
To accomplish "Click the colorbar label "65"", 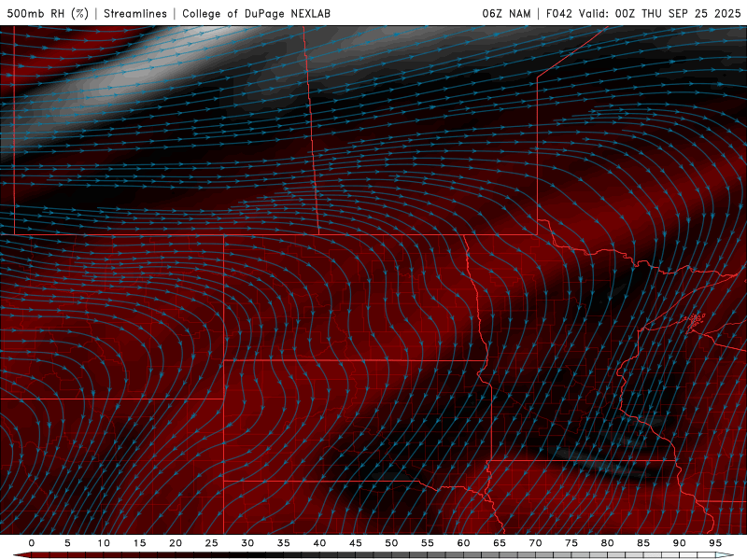I will point(500,543).
